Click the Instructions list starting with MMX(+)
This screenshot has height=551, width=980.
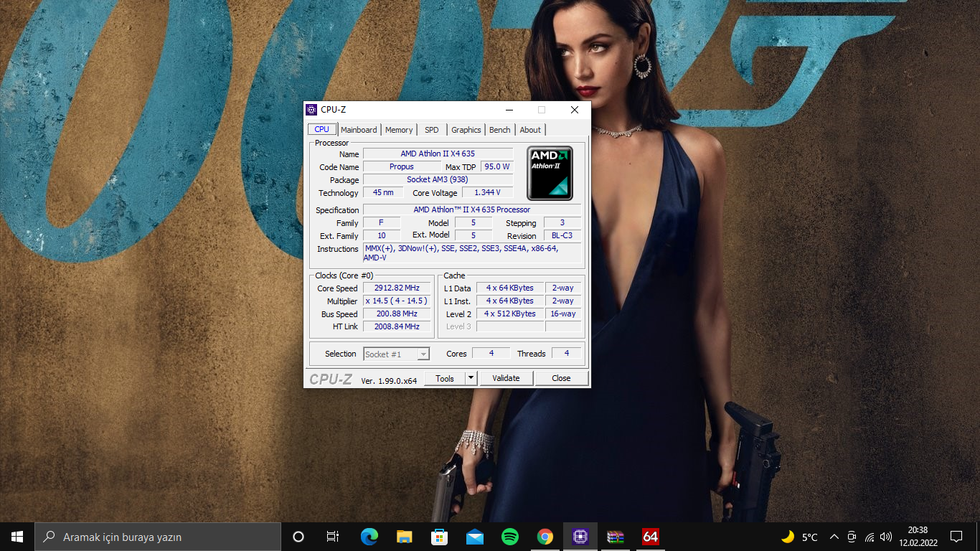[472, 253]
